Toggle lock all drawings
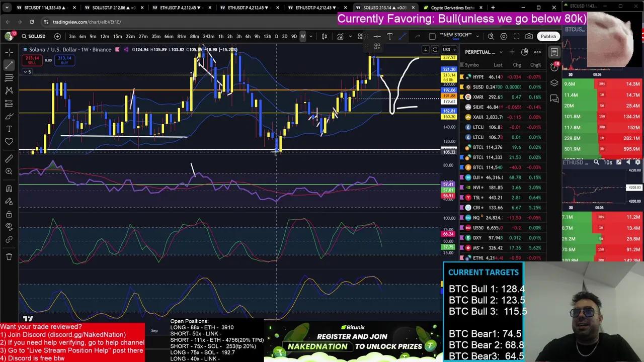 (9, 214)
